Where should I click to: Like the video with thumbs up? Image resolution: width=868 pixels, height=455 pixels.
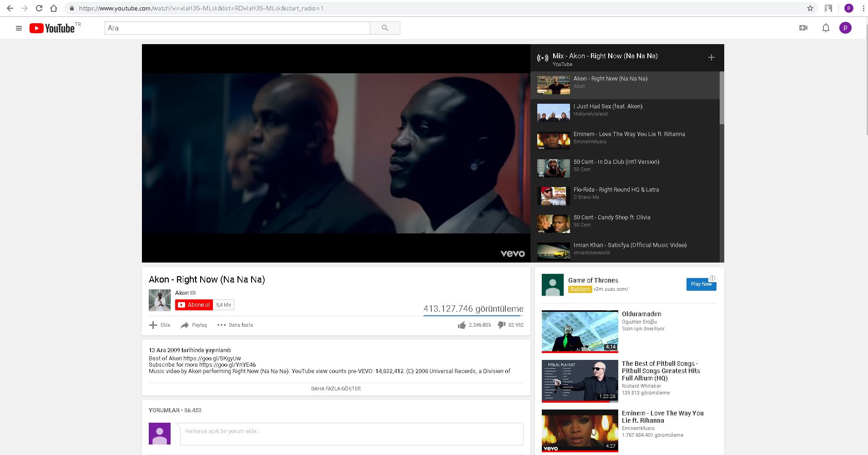(462, 325)
